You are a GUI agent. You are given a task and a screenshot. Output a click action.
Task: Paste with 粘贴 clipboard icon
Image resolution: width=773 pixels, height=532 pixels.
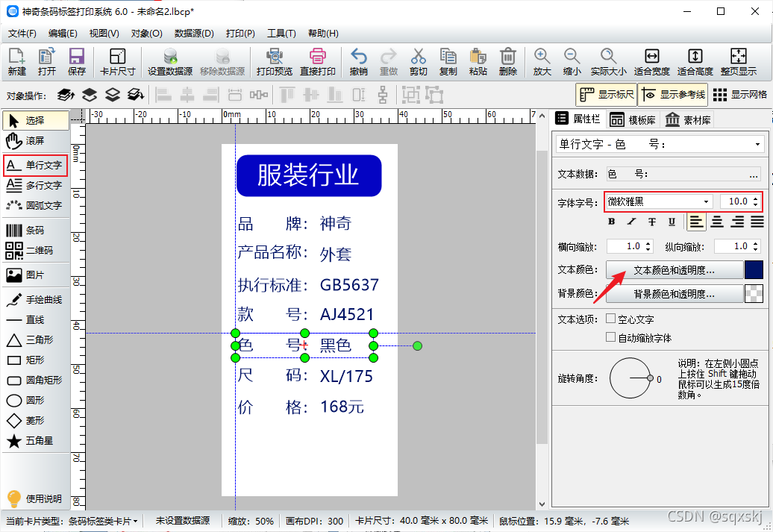[478, 62]
